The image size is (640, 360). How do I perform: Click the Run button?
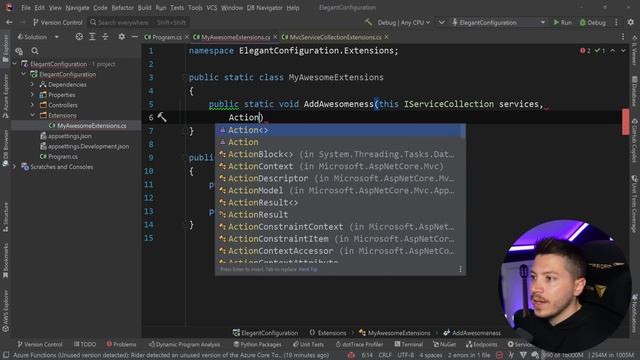(562, 22)
